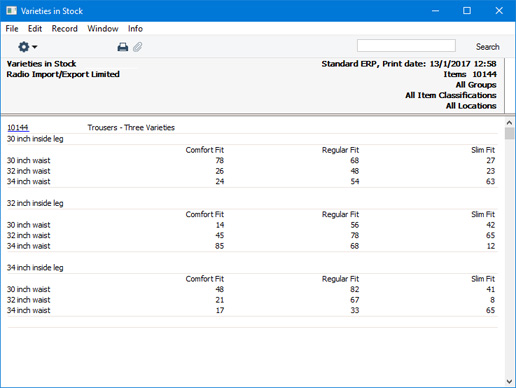The width and height of the screenshot is (516, 388).
Task: Click '30 inch waist' row under 32 inch inside leg
Action: pyautogui.click(x=29, y=225)
